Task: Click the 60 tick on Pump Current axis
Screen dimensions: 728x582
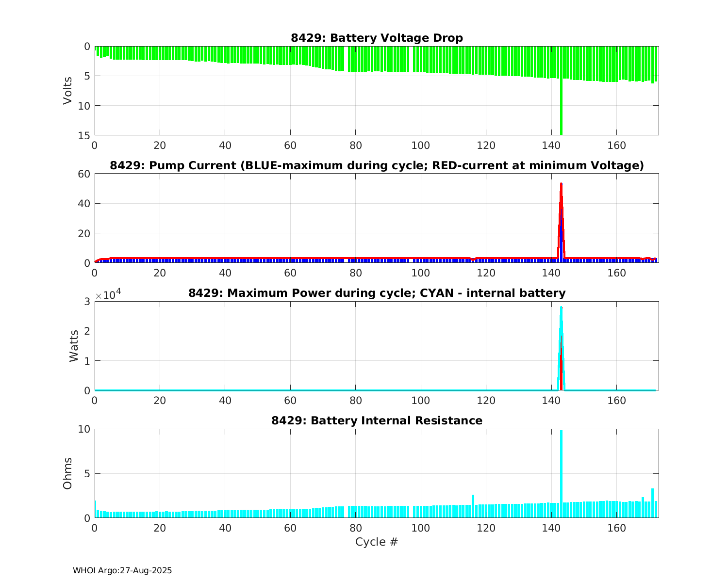Action: [x=85, y=174]
